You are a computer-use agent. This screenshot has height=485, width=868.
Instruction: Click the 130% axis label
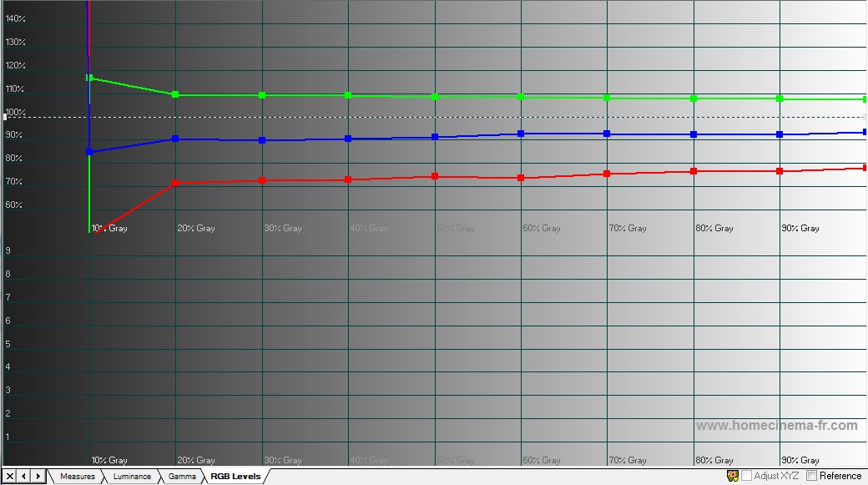[x=16, y=42]
